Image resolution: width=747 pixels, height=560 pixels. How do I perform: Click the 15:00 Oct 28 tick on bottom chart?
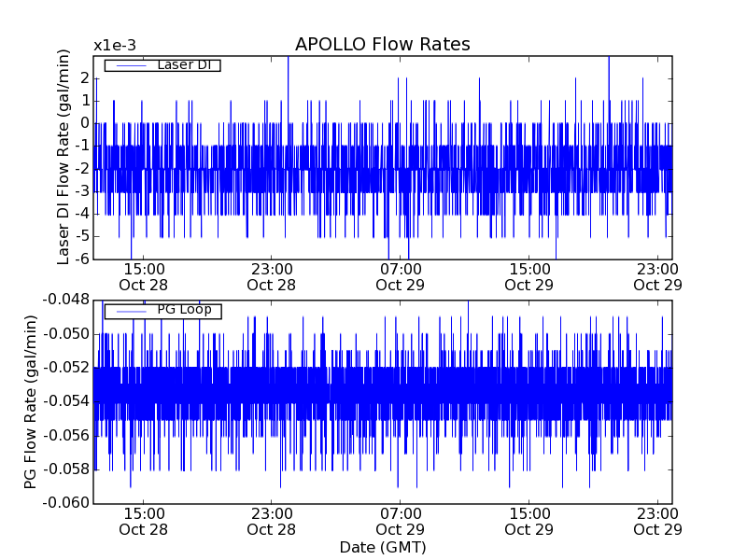coord(144,521)
